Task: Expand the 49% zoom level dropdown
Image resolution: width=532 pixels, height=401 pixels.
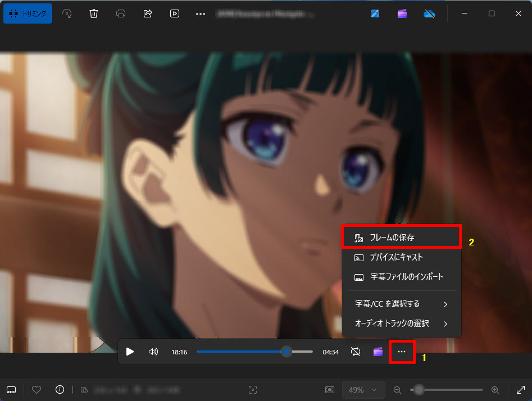Action: (363, 389)
